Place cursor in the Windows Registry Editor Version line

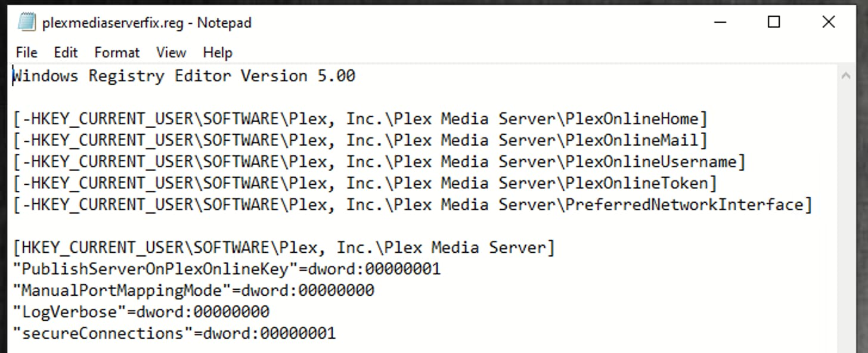pos(184,76)
